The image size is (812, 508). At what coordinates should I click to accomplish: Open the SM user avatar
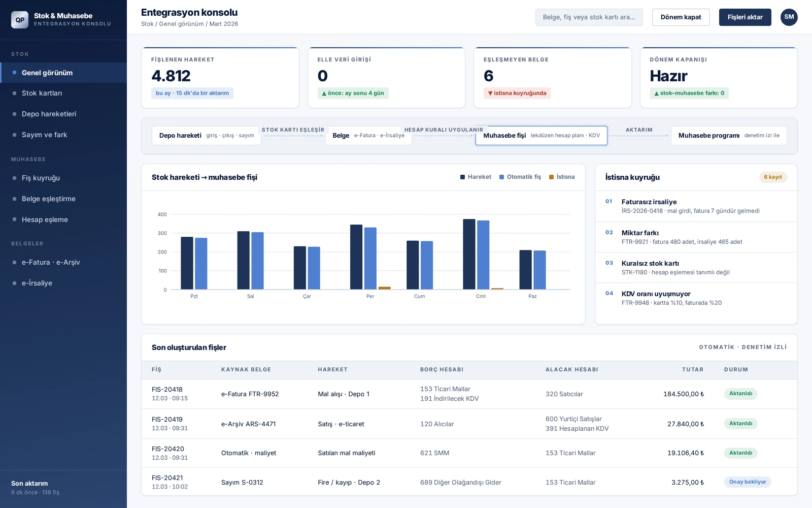[789, 17]
